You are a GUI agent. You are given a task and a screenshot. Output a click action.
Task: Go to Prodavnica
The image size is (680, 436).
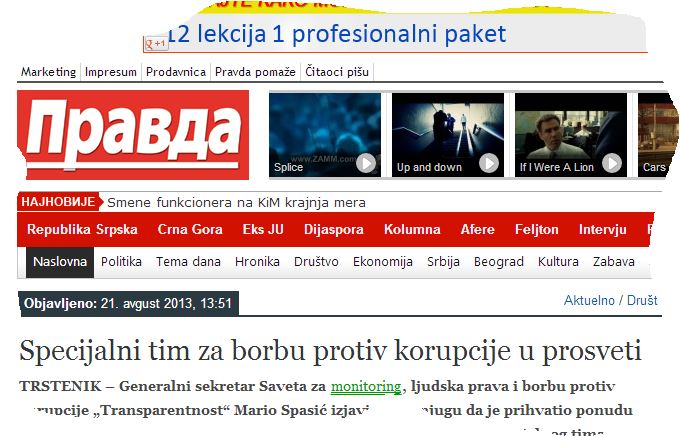[x=176, y=72]
